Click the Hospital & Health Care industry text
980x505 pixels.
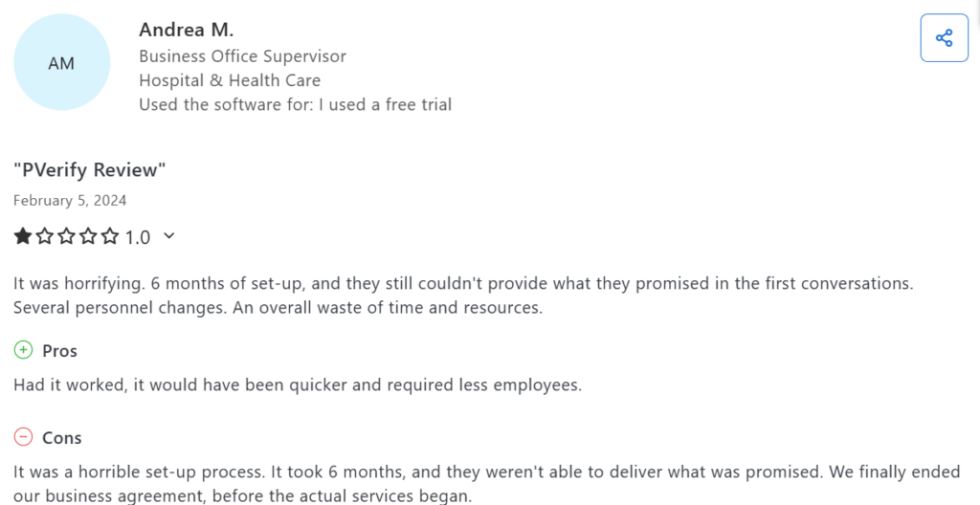[230, 80]
